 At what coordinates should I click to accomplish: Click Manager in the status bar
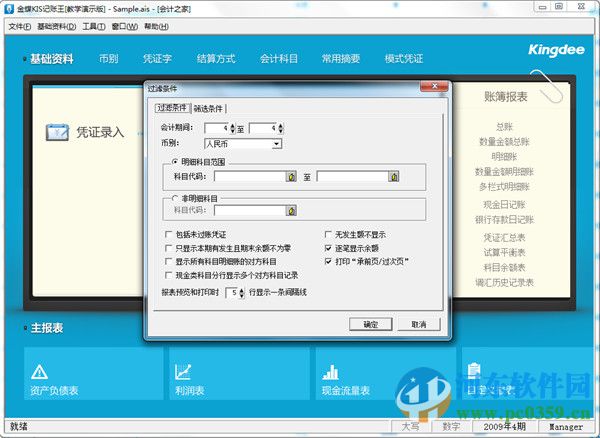click(566, 427)
